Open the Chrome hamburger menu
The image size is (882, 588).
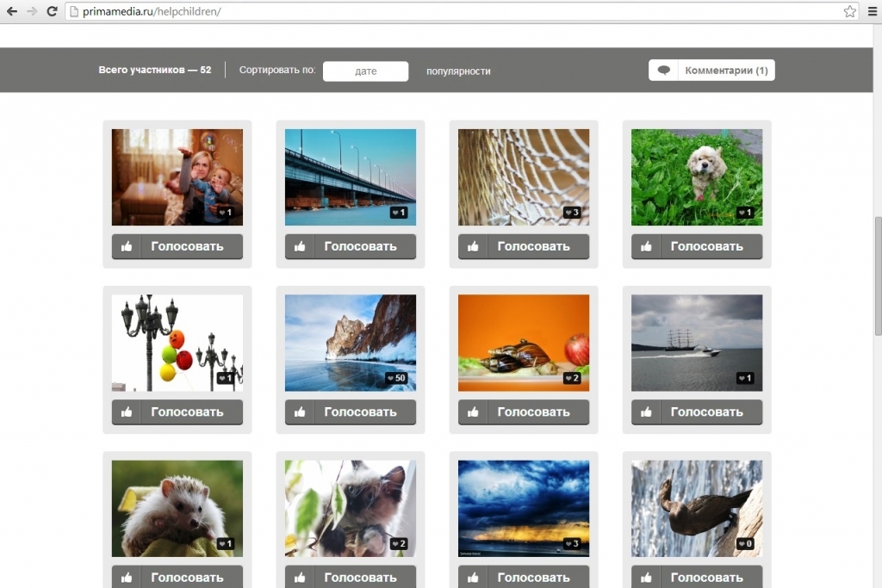tap(872, 11)
